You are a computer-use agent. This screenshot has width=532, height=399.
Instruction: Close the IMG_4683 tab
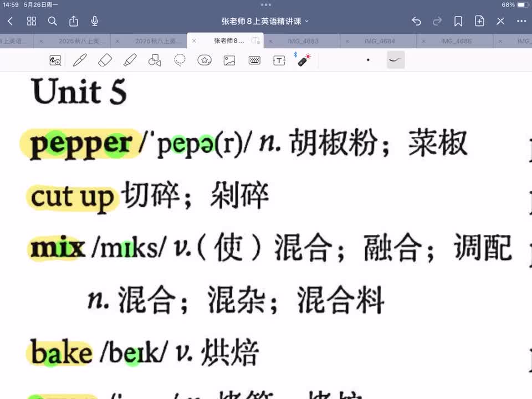(x=271, y=41)
